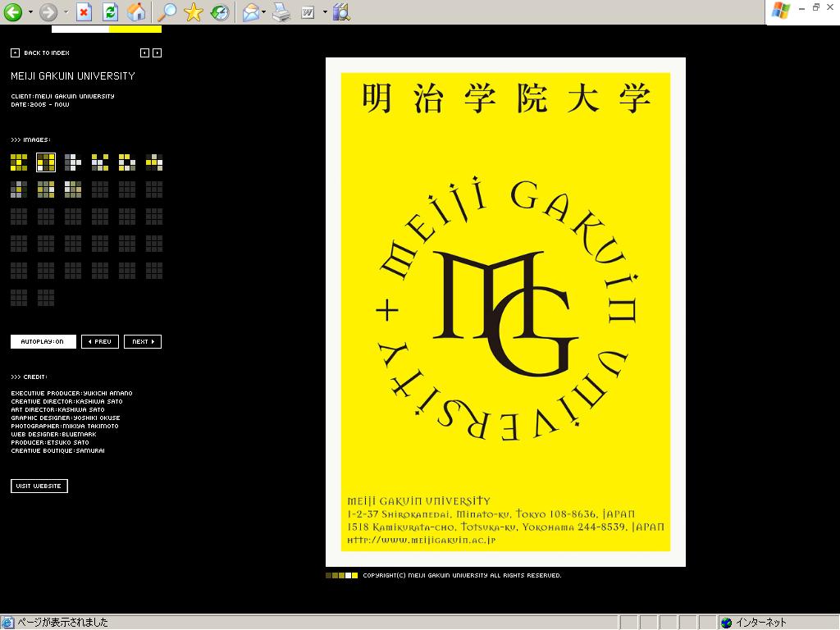
Task: Click the >>> IMAGES: heading
Action: pyautogui.click(x=30, y=139)
